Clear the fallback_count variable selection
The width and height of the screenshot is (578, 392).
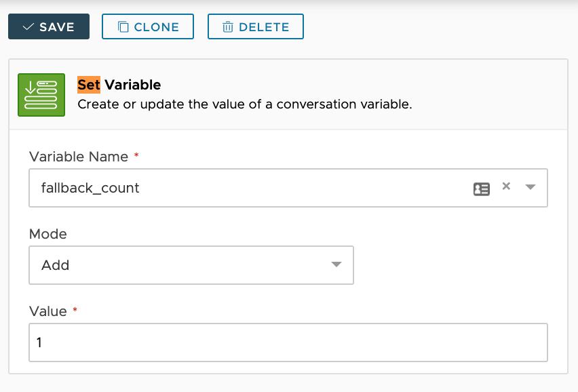pyautogui.click(x=505, y=187)
